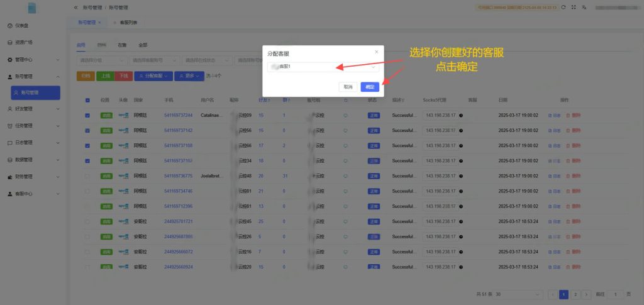
Task: Click the 正常 status badge in the 云控66 row
Action: 374,146
